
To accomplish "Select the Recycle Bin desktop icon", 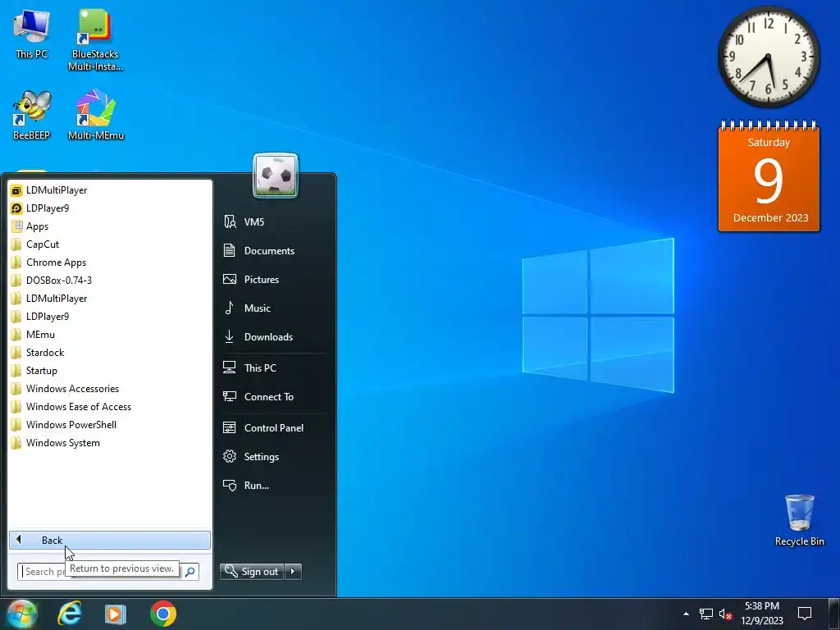I will tap(799, 520).
